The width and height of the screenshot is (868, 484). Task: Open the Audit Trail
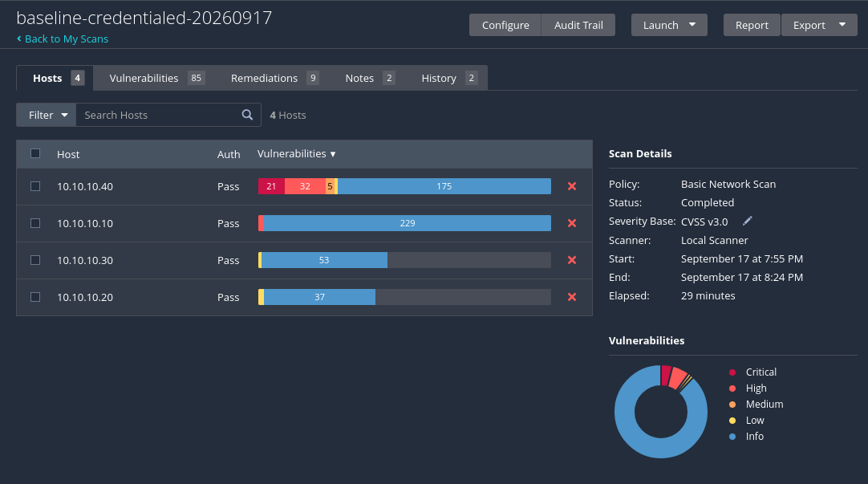pyautogui.click(x=578, y=25)
